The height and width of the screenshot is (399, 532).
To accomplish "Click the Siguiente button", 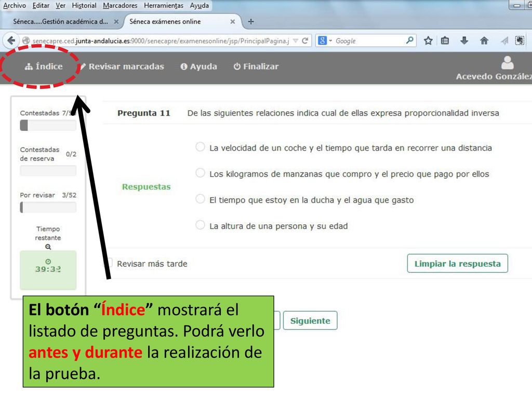I will tap(310, 321).
